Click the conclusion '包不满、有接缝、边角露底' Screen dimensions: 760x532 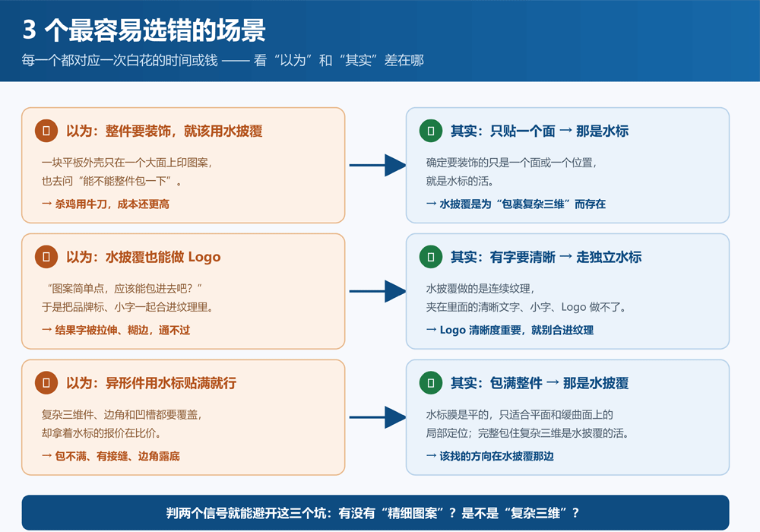(x=111, y=456)
